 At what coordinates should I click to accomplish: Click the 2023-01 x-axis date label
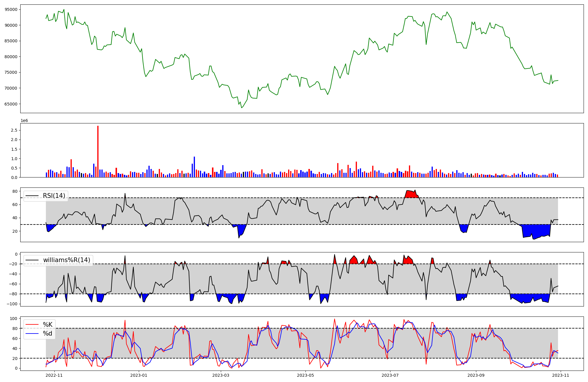click(138, 375)
